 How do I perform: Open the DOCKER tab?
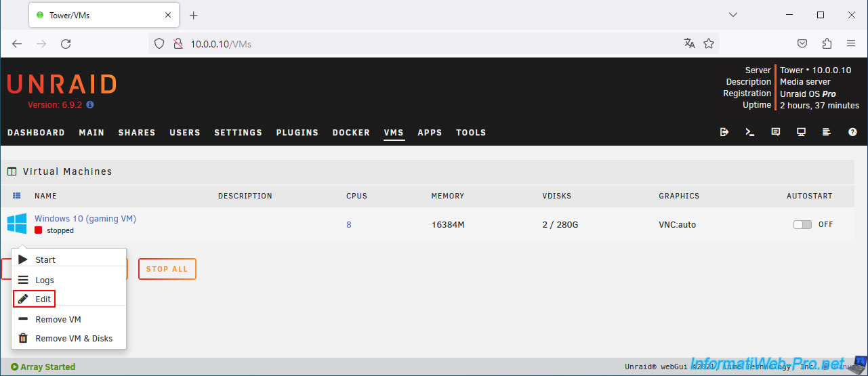point(351,132)
